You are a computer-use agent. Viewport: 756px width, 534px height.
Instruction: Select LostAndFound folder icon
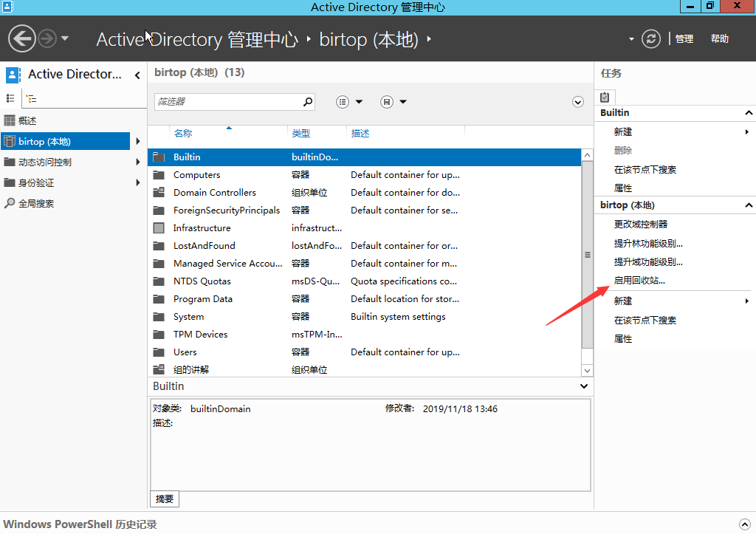coord(159,246)
